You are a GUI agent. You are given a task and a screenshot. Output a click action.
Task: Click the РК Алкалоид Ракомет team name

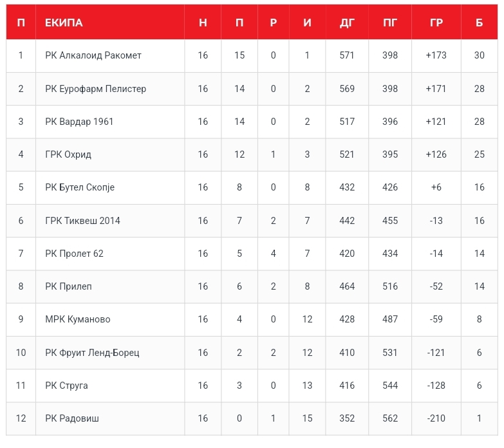click(93, 55)
